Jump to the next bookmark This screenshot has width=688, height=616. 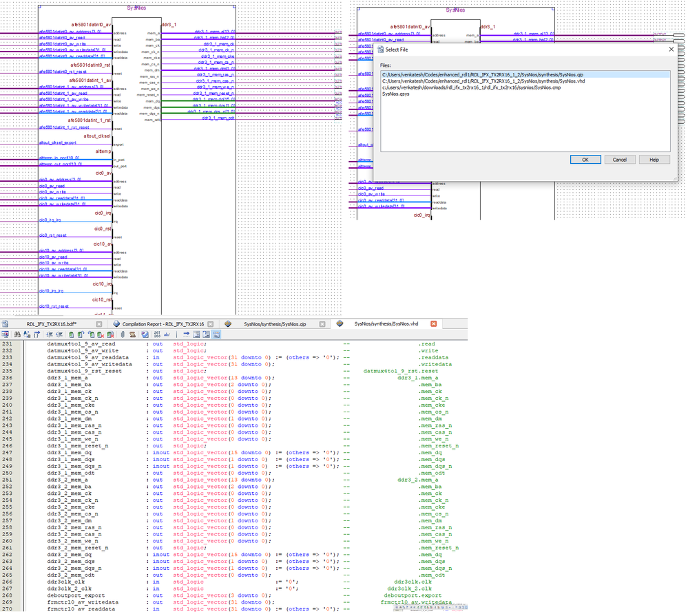pos(81,334)
